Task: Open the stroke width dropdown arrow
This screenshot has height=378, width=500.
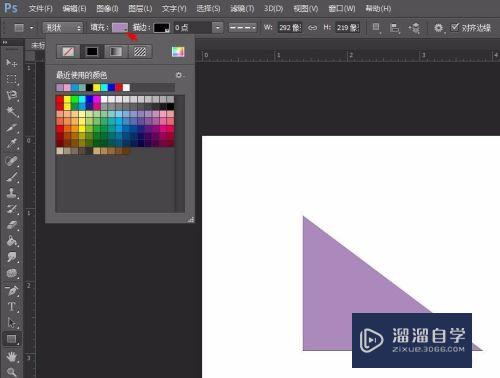Action: 218,28
